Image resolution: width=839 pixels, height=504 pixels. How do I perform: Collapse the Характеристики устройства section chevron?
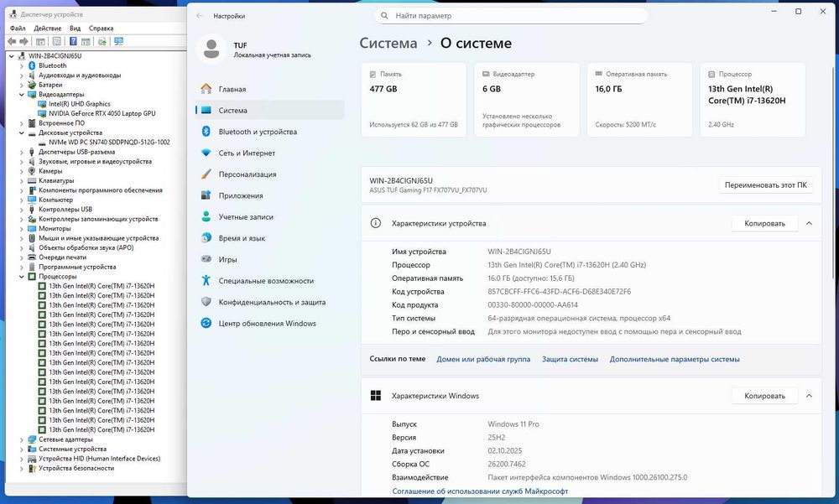809,223
